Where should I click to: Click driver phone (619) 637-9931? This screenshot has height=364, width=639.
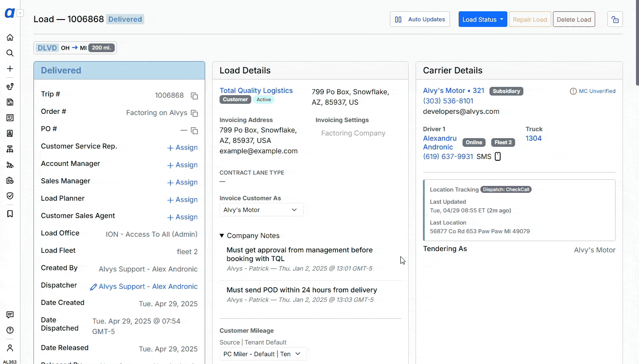point(448,156)
